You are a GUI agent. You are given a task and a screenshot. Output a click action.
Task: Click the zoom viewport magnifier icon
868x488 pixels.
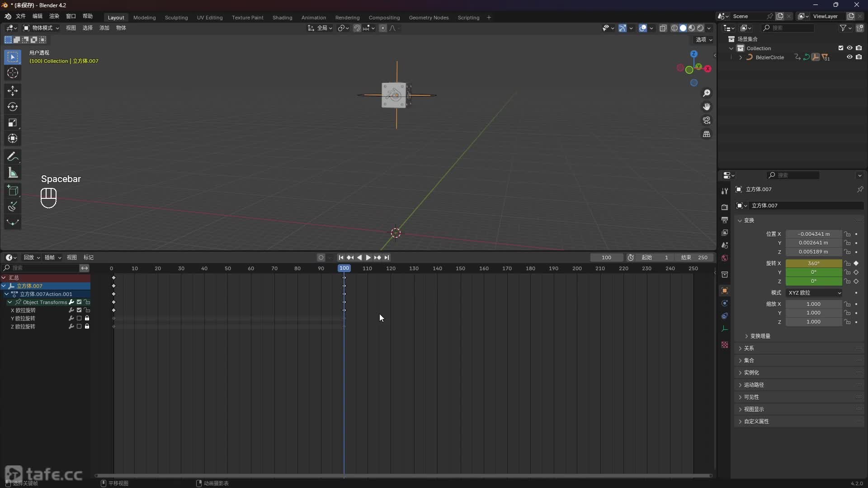coord(707,93)
